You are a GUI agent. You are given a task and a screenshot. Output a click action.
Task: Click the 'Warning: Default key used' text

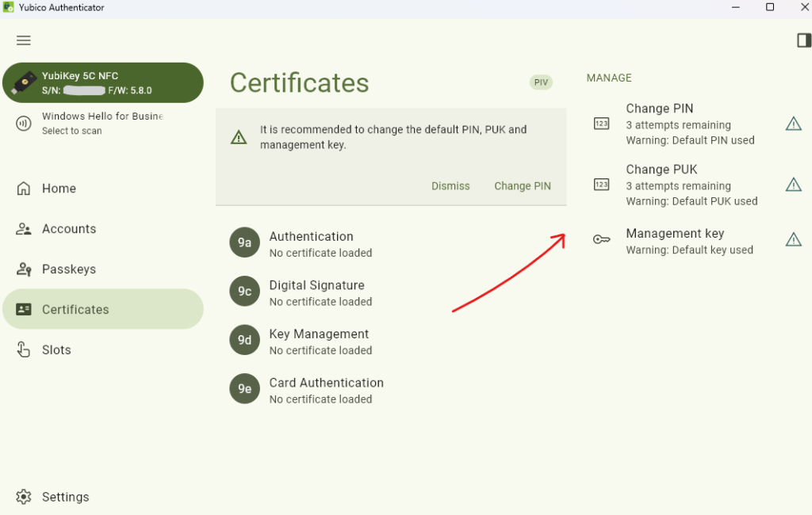[x=689, y=250]
